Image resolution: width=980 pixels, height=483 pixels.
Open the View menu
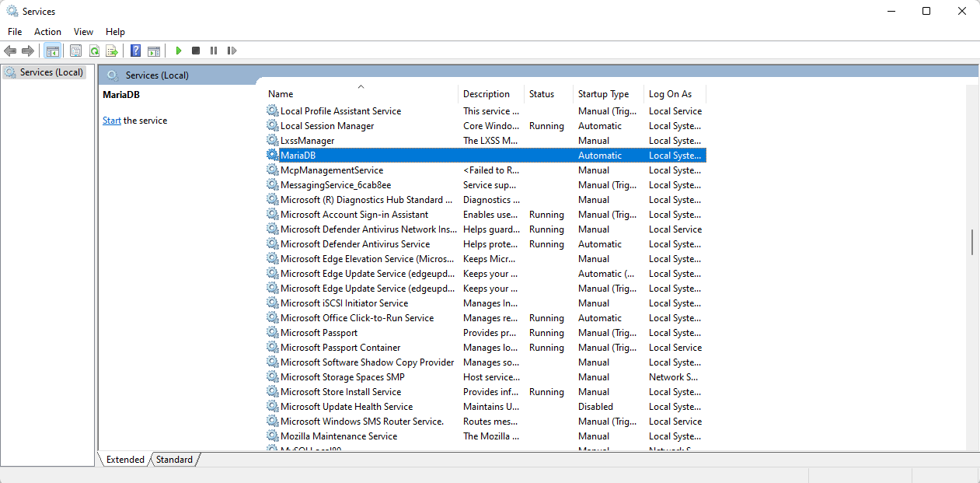click(x=83, y=32)
